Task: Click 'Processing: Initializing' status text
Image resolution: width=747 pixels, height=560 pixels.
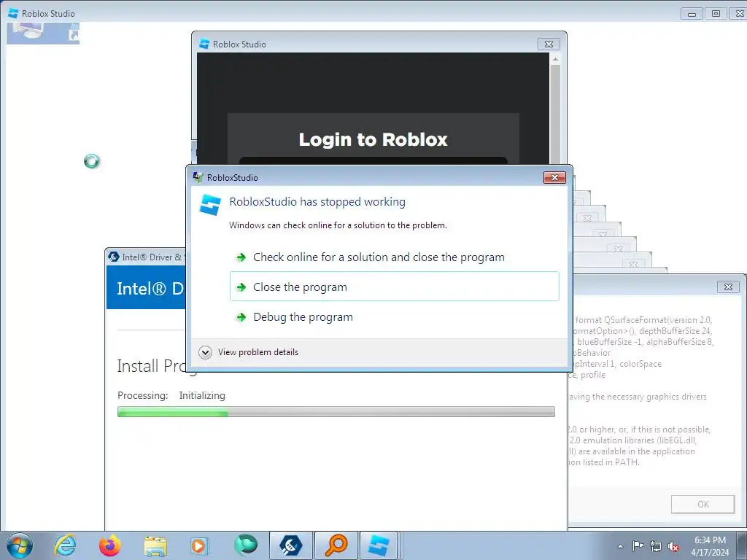Action: [171, 395]
